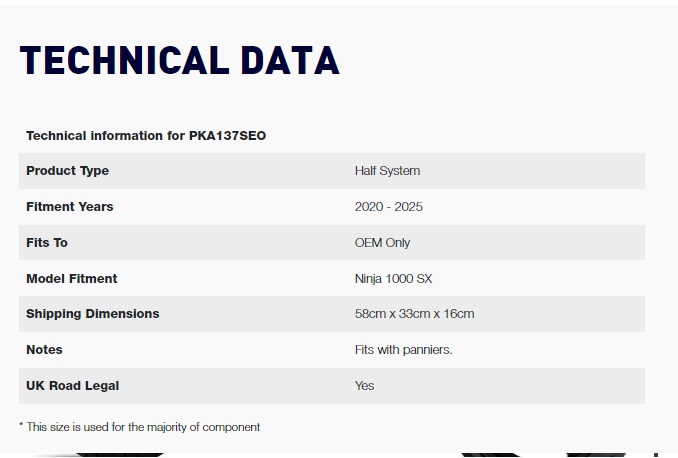Image resolution: width=678 pixels, height=458 pixels.
Task: Click the TECHNICAL DATA heading
Action: click(179, 60)
